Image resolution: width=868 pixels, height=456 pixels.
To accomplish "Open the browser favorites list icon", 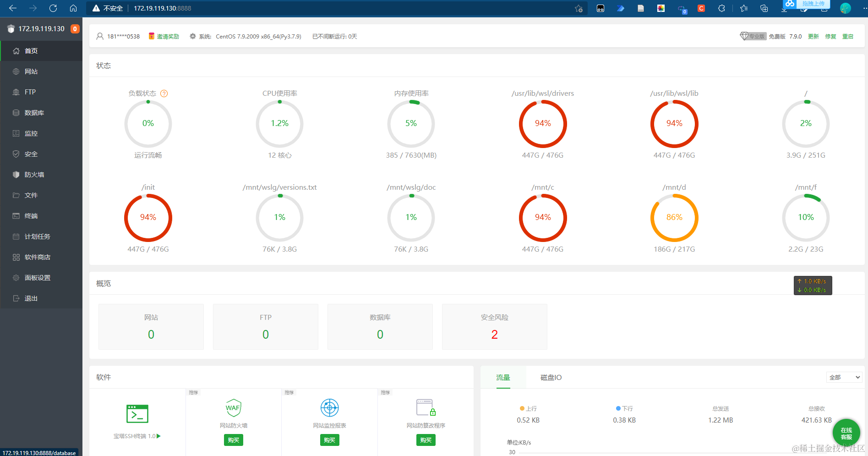I will pos(744,8).
